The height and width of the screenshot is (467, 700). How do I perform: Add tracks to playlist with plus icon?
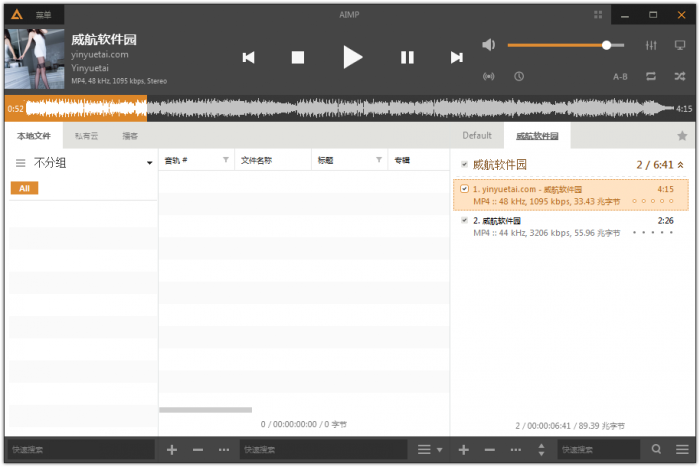pos(463,450)
